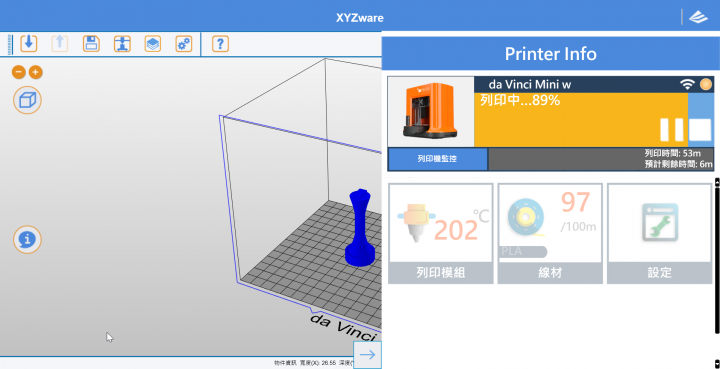Viewport: 720px width, 369px height.
Task: Click the PLA material label
Action: click(x=523, y=252)
